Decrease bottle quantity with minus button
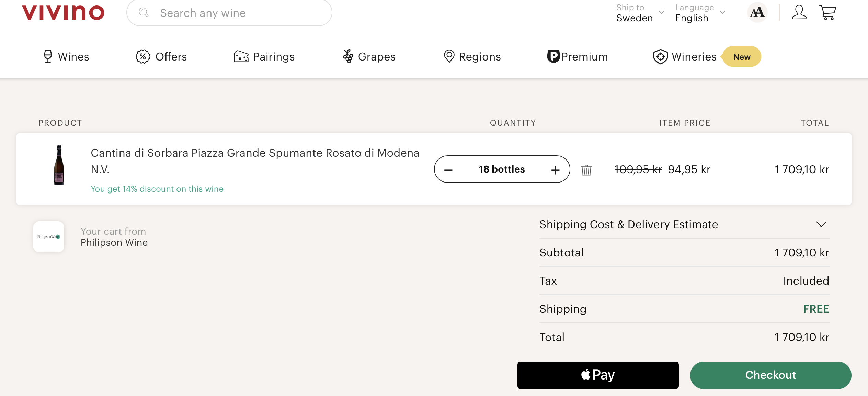This screenshot has width=868, height=396. click(x=448, y=170)
